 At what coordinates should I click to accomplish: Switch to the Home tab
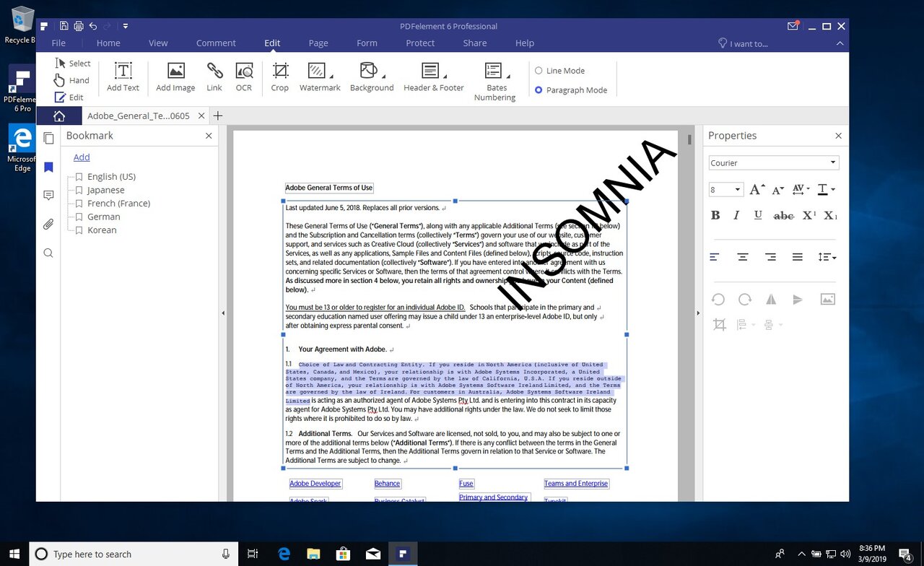tap(108, 43)
